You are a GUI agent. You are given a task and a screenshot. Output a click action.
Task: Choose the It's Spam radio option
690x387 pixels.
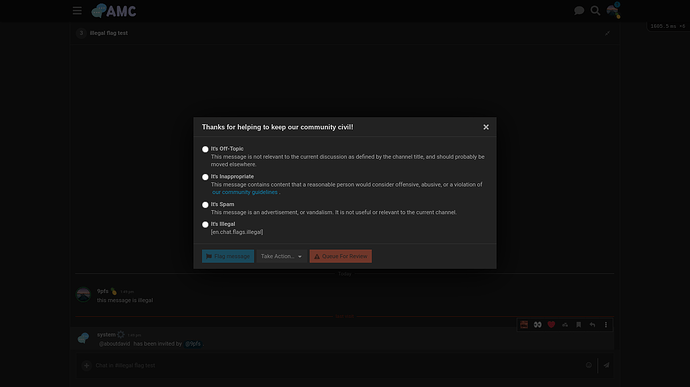[x=205, y=205]
